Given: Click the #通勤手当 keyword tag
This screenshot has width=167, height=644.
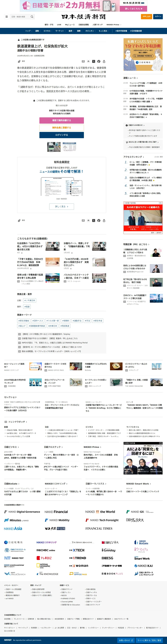Looking at the screenshot, I should pos(77,321).
